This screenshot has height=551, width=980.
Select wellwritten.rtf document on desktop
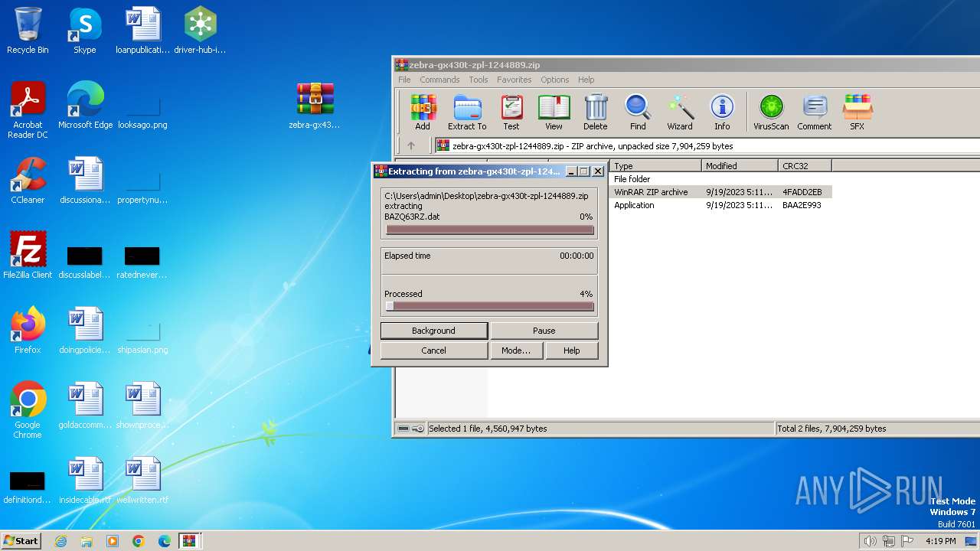point(142,481)
